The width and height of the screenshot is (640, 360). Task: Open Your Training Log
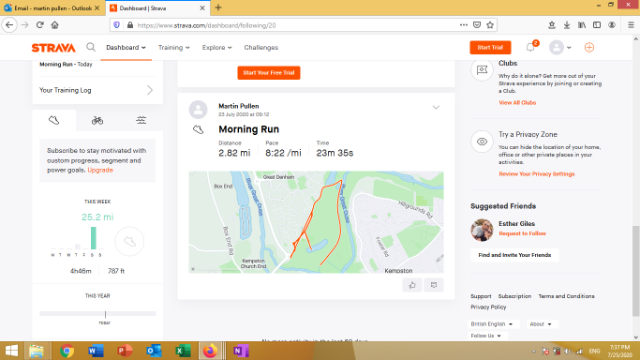(97, 90)
